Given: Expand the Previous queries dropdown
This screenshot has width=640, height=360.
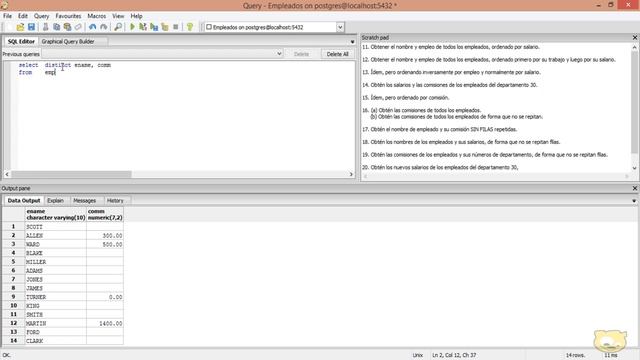Looking at the screenshot, I should 279,54.
